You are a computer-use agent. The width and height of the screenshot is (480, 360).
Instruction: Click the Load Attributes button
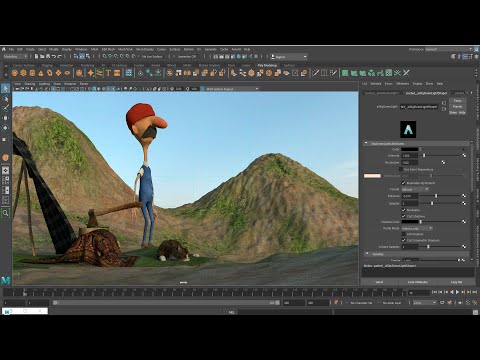tap(417, 282)
